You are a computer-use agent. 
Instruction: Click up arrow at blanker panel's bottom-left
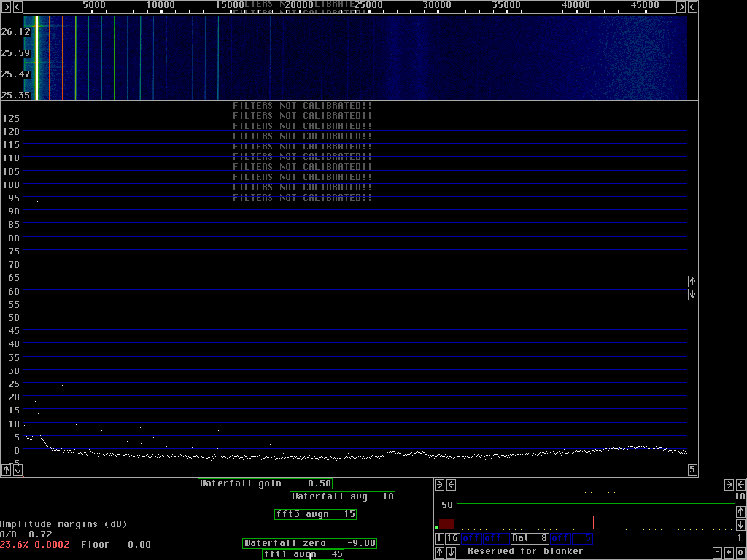tap(440, 553)
